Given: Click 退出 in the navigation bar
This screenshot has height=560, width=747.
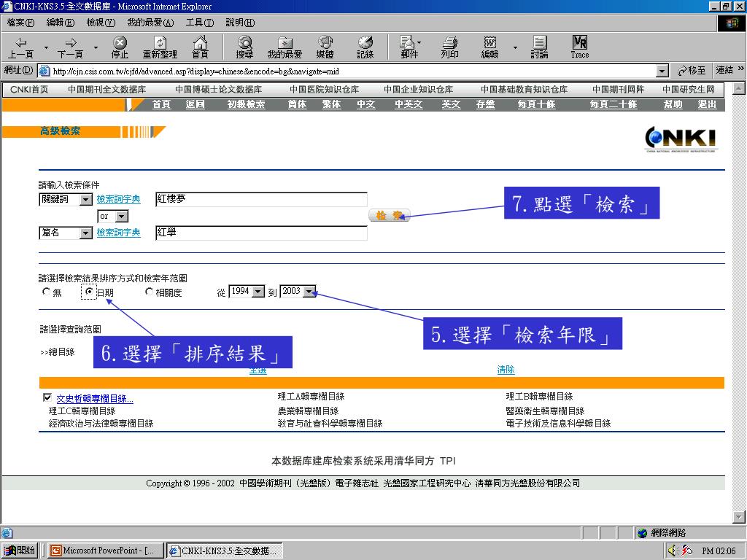Looking at the screenshot, I should click(x=708, y=104).
